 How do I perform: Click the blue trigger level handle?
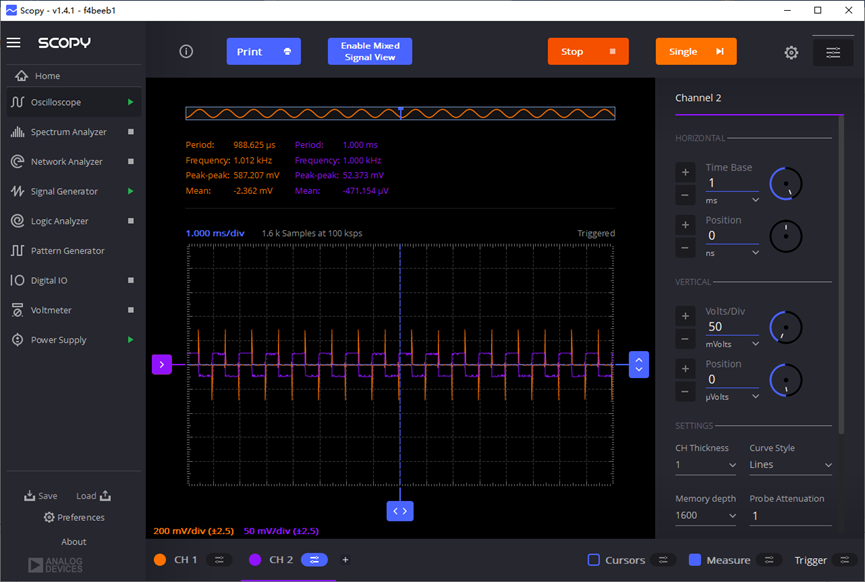(639, 365)
